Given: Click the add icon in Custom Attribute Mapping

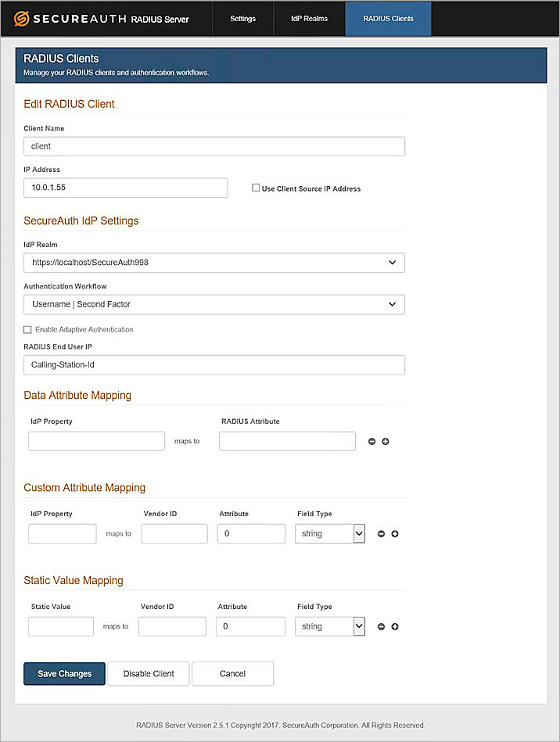Looking at the screenshot, I should point(395,533).
